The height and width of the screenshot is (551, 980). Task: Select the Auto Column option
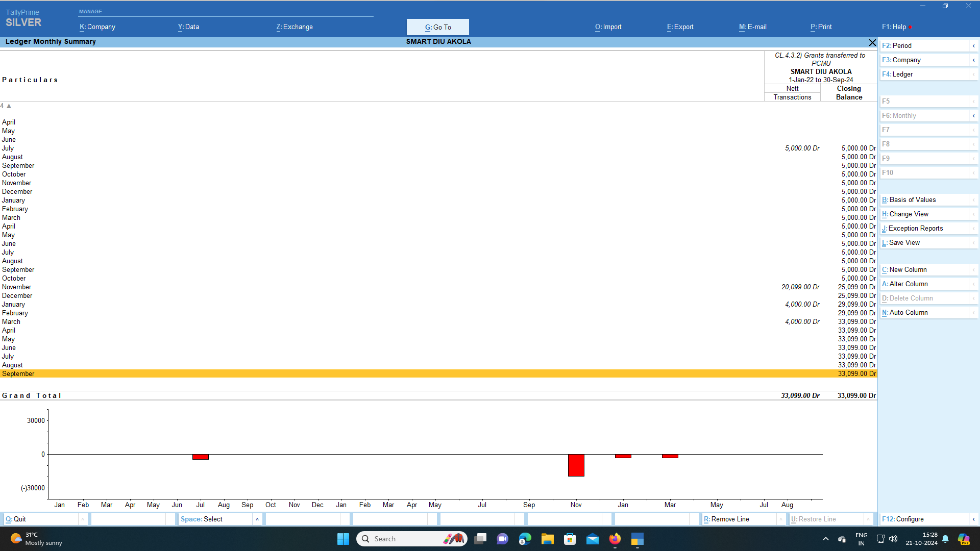tap(924, 312)
